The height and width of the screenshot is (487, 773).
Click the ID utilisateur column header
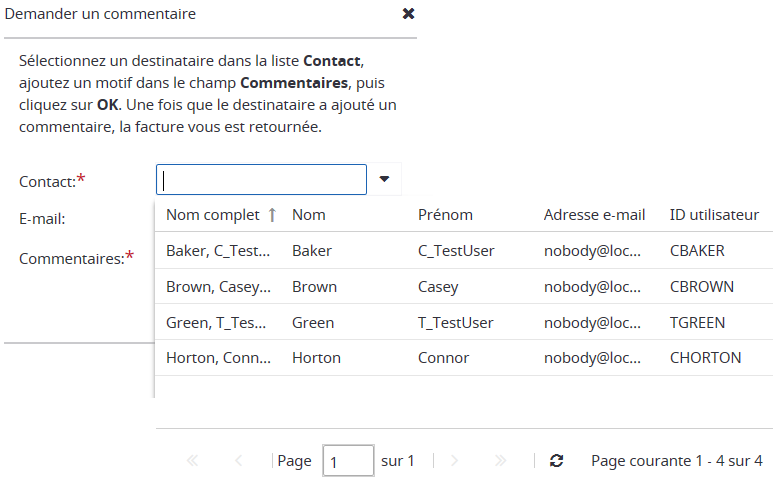point(714,215)
